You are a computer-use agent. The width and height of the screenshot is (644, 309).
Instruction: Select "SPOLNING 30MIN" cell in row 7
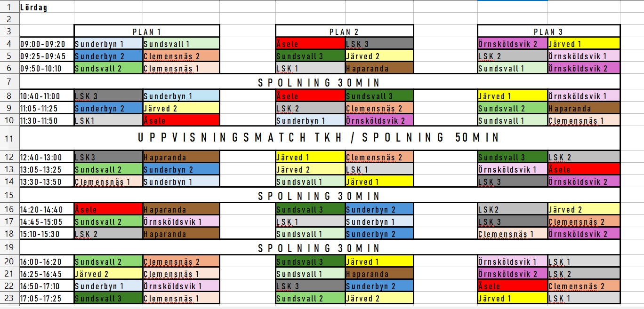319,83
